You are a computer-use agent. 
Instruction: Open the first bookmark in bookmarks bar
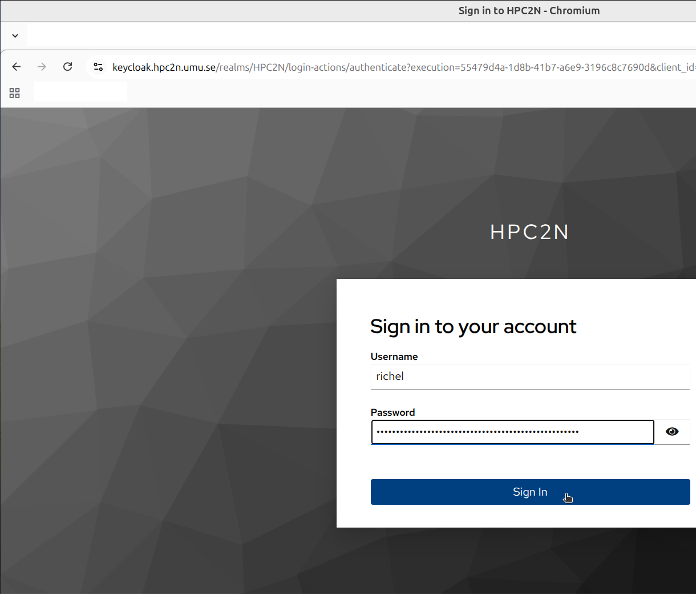click(x=80, y=92)
